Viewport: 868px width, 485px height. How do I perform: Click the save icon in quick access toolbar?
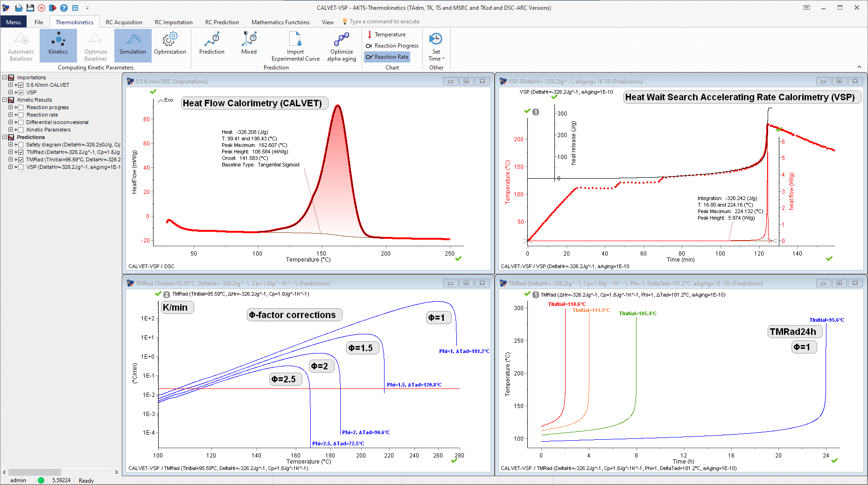pos(30,8)
